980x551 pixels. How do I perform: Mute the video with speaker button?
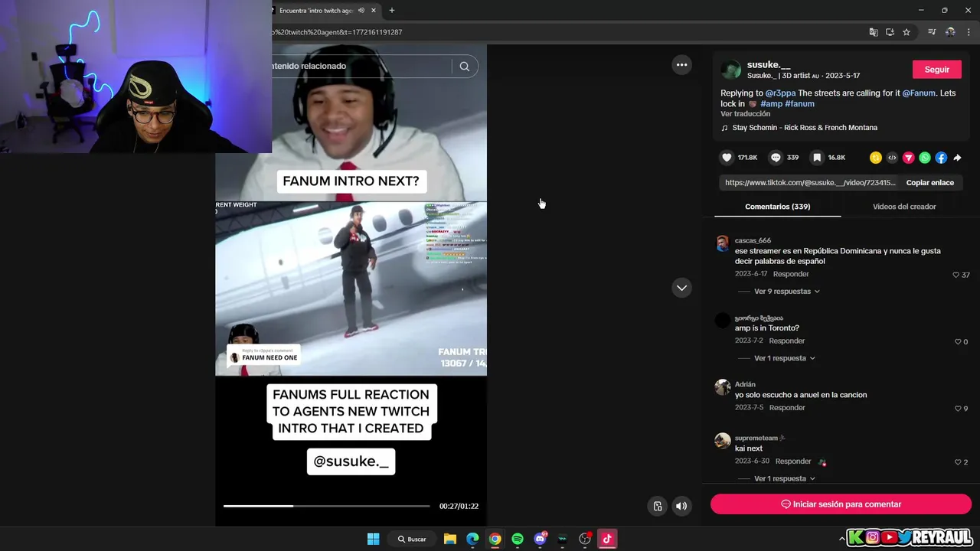click(681, 506)
